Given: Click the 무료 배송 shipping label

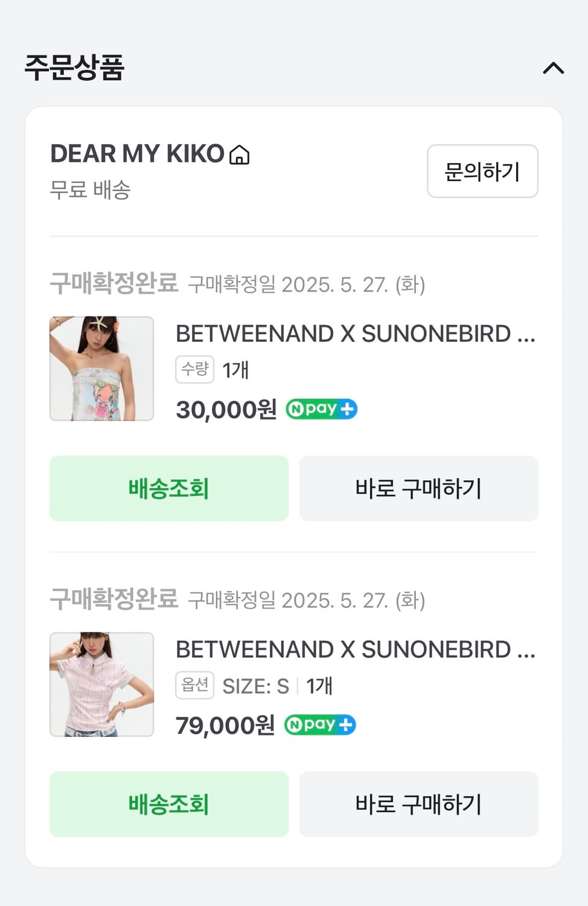Looking at the screenshot, I should tap(90, 190).
